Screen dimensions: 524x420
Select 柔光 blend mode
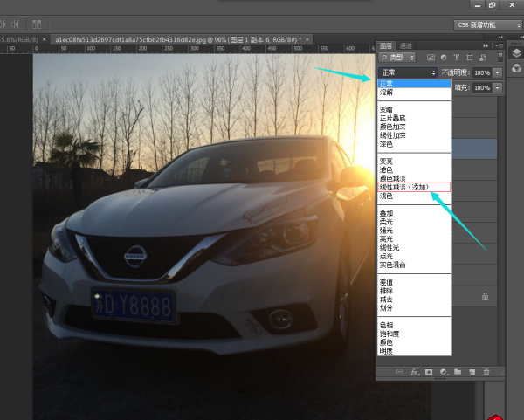[414, 222]
